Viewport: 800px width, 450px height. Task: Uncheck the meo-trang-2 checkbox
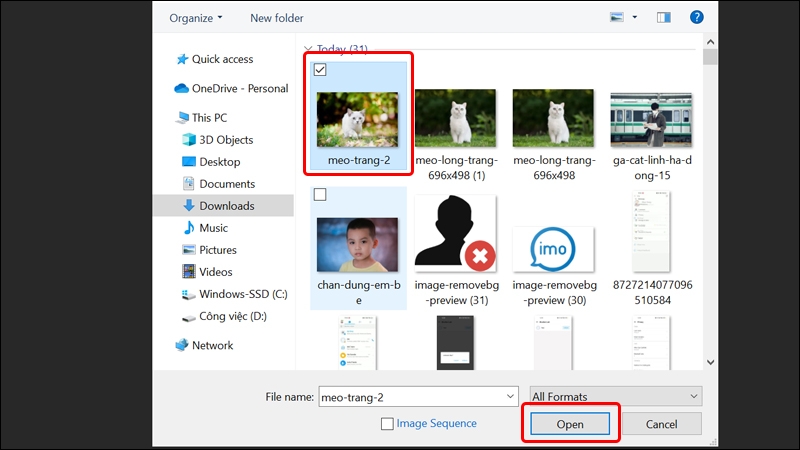click(320, 70)
